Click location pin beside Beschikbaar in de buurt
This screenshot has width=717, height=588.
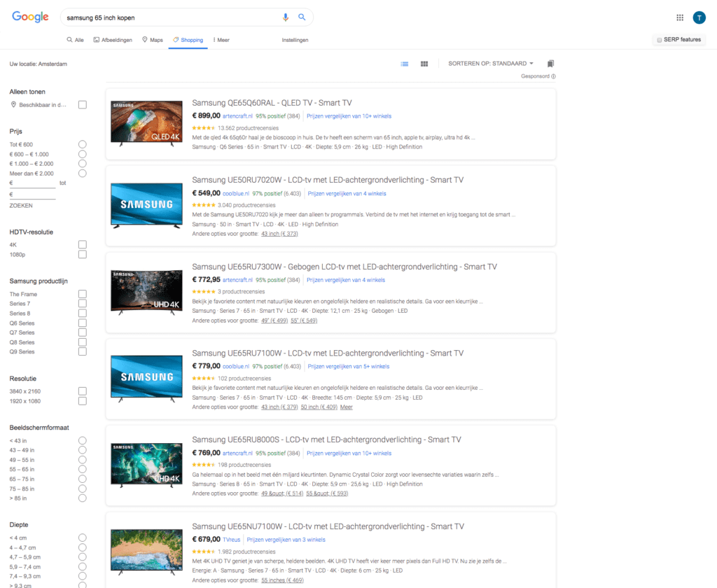coord(13,105)
